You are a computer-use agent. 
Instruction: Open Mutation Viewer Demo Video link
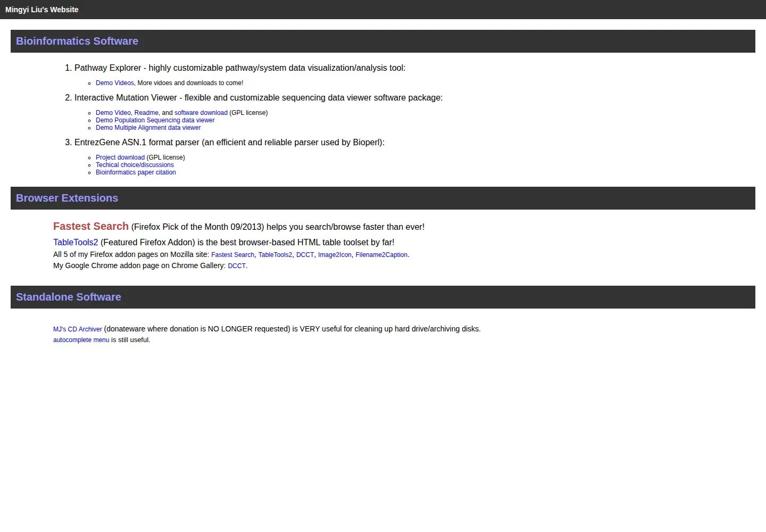click(113, 113)
